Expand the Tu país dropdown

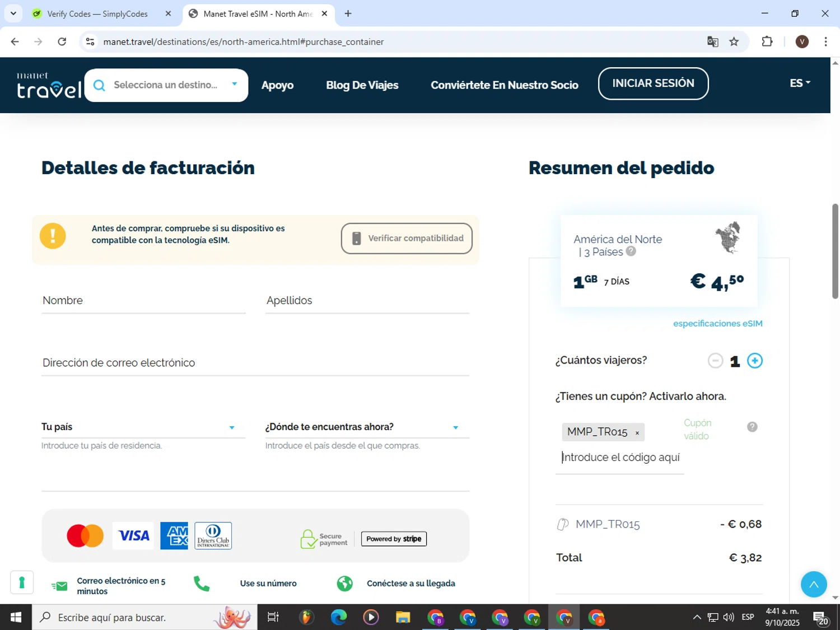[143, 427]
